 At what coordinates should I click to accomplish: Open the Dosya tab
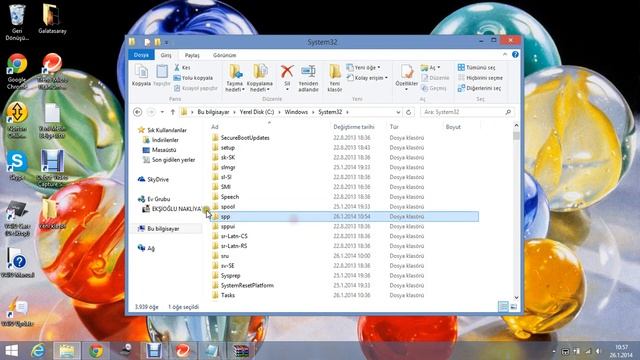tap(141, 55)
